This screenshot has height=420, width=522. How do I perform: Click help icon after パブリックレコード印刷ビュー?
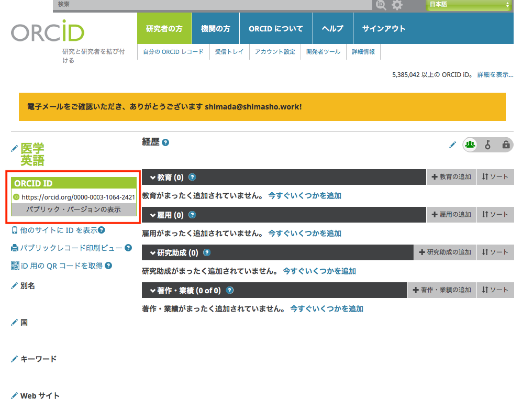pos(128,248)
